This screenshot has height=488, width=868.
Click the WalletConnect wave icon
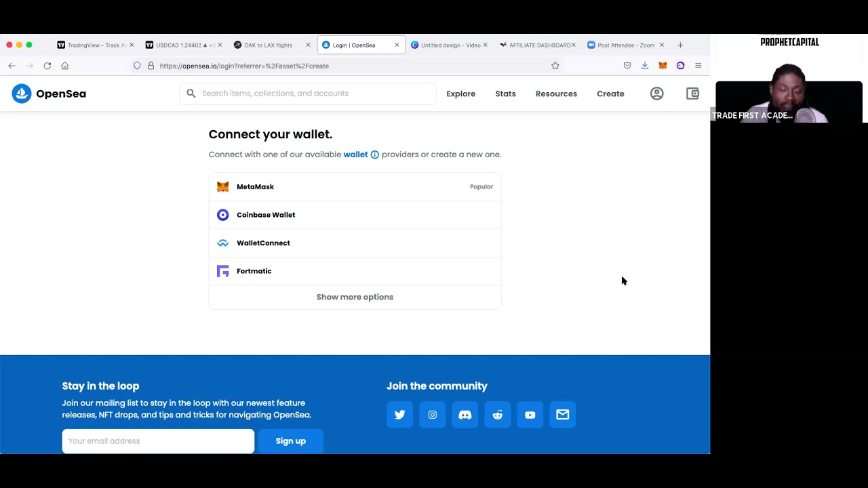click(222, 243)
